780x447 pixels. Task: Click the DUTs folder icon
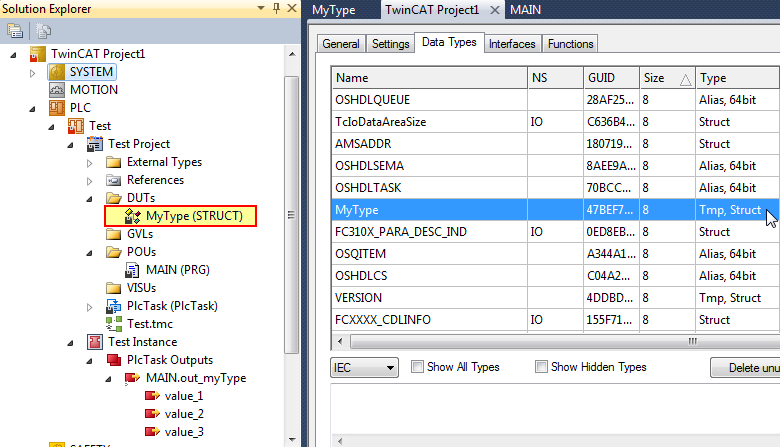113,198
